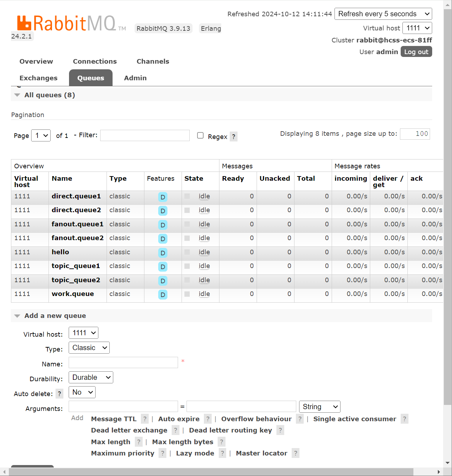The height and width of the screenshot is (476, 452).
Task: Click the D feature badge for direct.queue2
Action: click(x=163, y=211)
